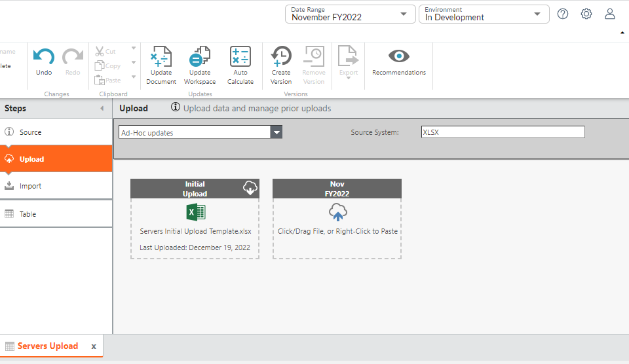This screenshot has height=364, width=629.
Task: Open the user profile icon
Action: coord(610,14)
